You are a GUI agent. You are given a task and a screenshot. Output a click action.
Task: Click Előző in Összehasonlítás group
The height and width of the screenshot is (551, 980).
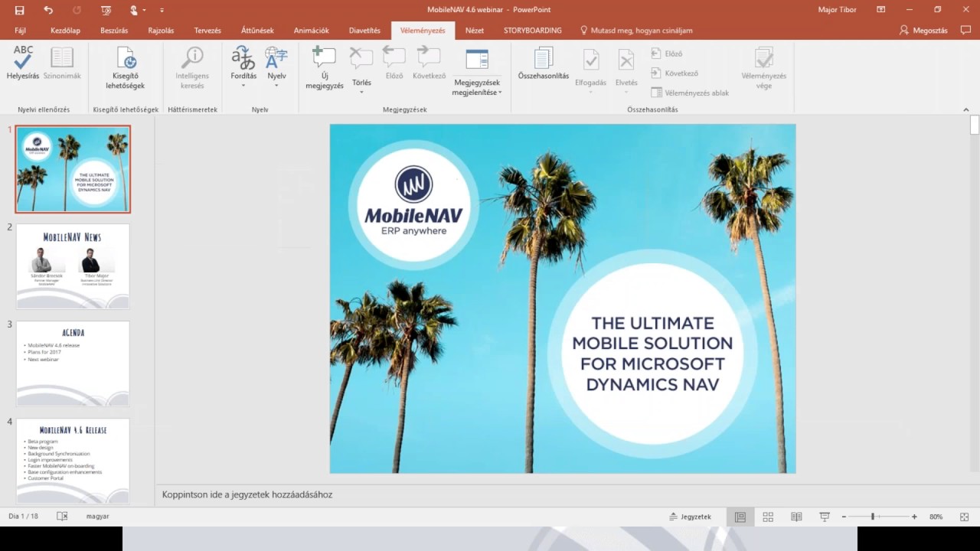[x=667, y=54]
